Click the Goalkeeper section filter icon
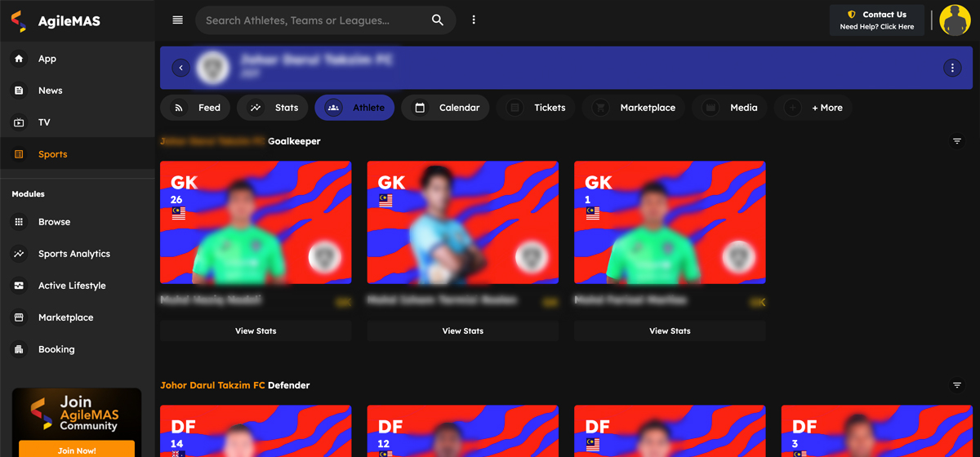 957,141
